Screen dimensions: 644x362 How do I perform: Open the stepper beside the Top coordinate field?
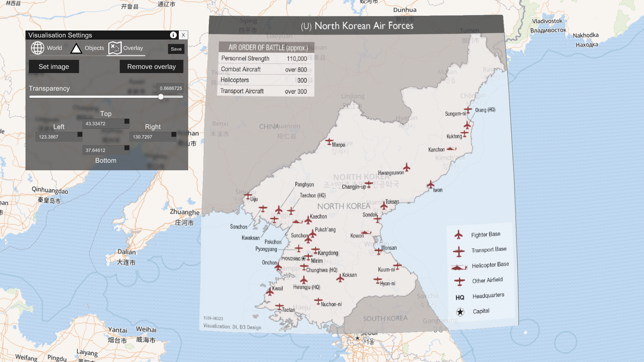[126, 121]
